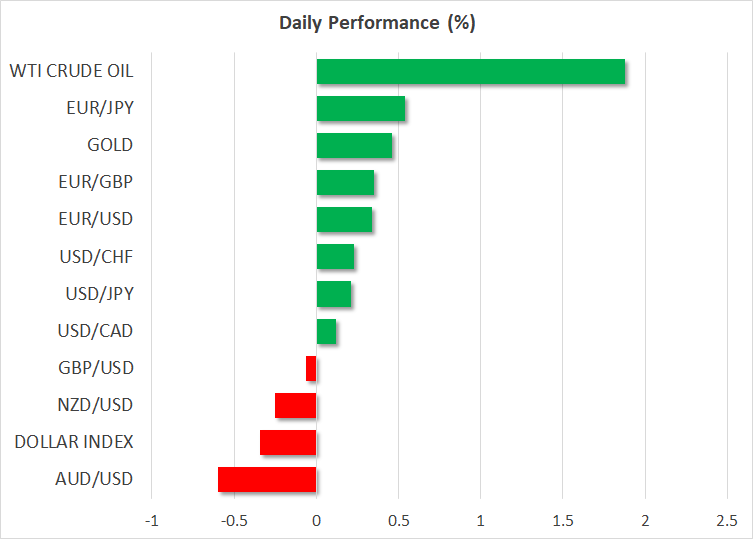Select the -1 tick label on axis
Viewport: 753px width, 539px height.
151,520
